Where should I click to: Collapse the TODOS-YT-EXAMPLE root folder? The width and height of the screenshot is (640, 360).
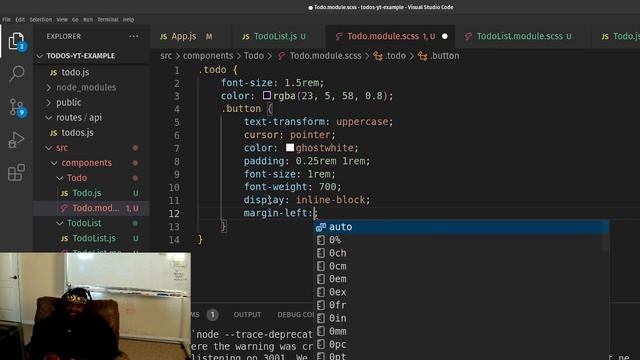[x=40, y=56]
